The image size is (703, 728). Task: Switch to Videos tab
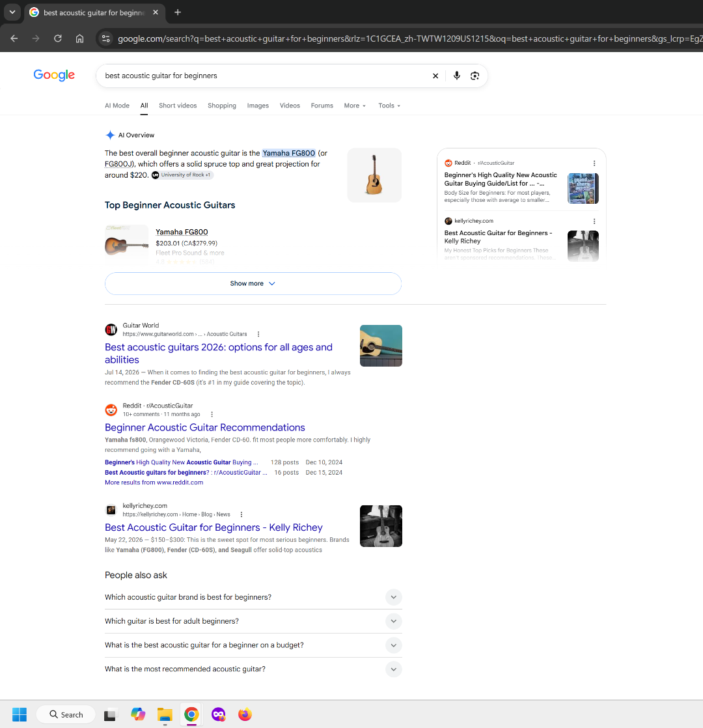(x=290, y=105)
